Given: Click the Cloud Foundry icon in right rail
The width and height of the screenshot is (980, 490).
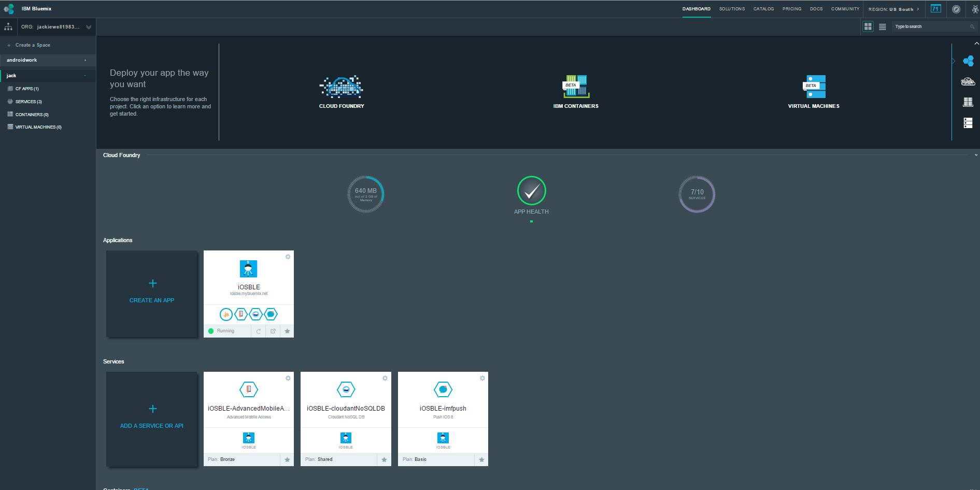Looking at the screenshot, I should click(968, 61).
